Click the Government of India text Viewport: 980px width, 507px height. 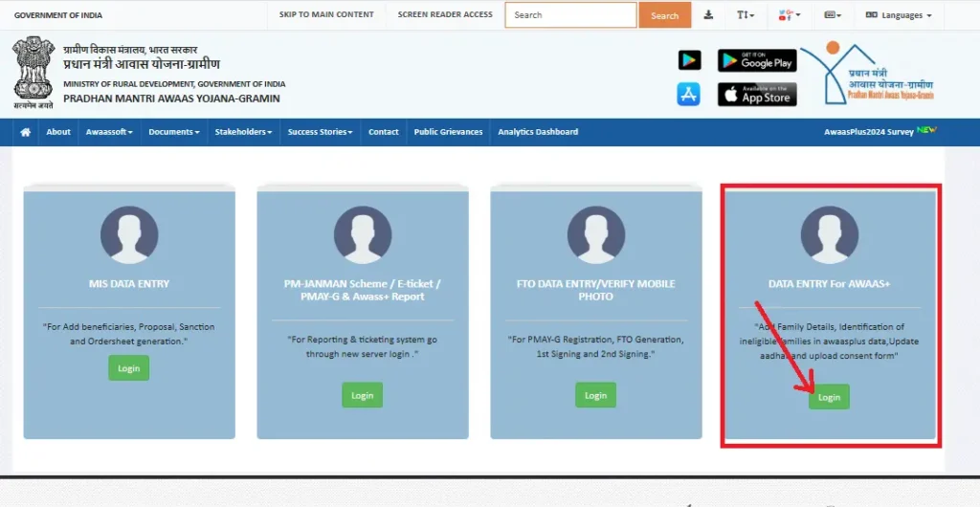[58, 15]
